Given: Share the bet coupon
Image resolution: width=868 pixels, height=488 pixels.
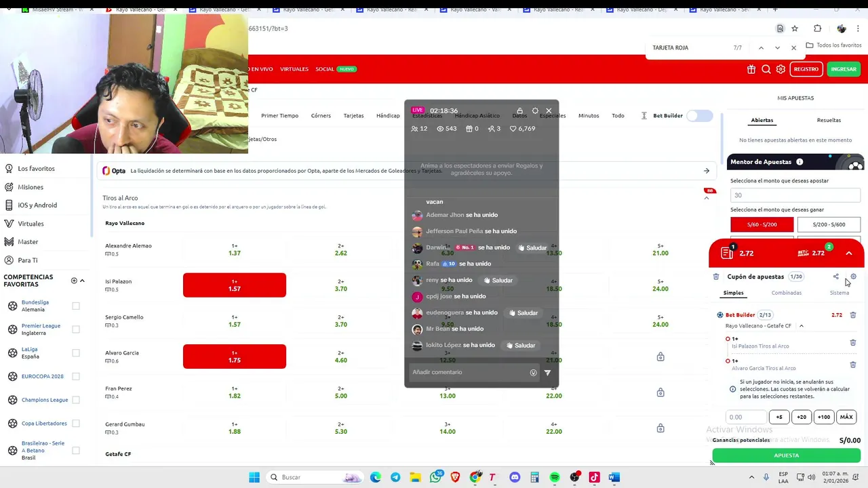Looking at the screenshot, I should click(835, 277).
